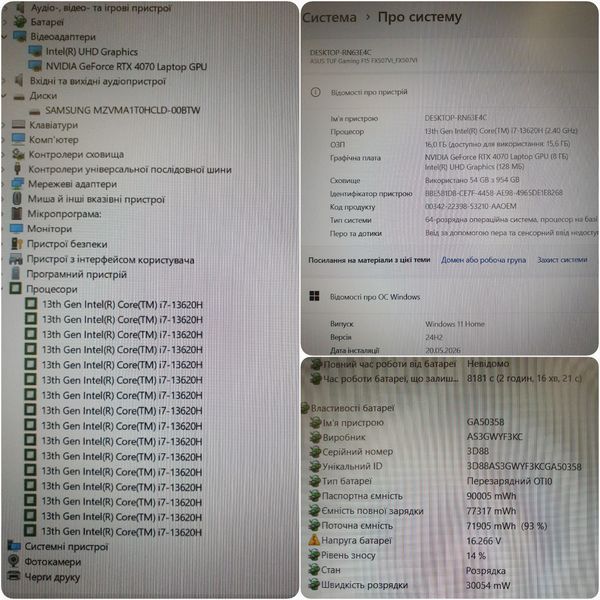Screen dimensions: 600x600
Task: Click the Windows 11 Home edition value
Action: [455, 324]
